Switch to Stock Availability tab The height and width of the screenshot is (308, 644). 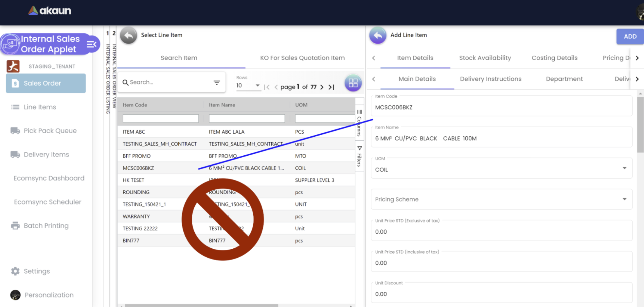[485, 58]
